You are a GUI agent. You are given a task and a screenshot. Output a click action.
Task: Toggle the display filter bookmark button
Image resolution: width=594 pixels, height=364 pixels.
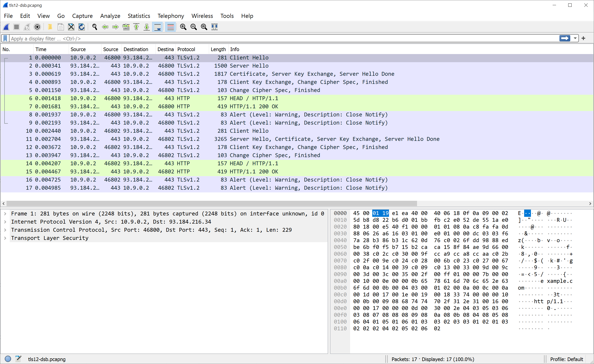[5, 38]
